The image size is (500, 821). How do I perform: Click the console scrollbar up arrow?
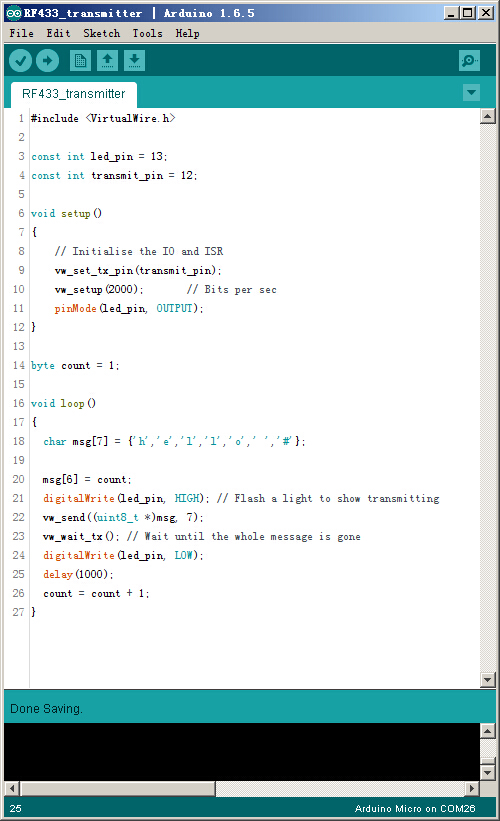(488, 731)
